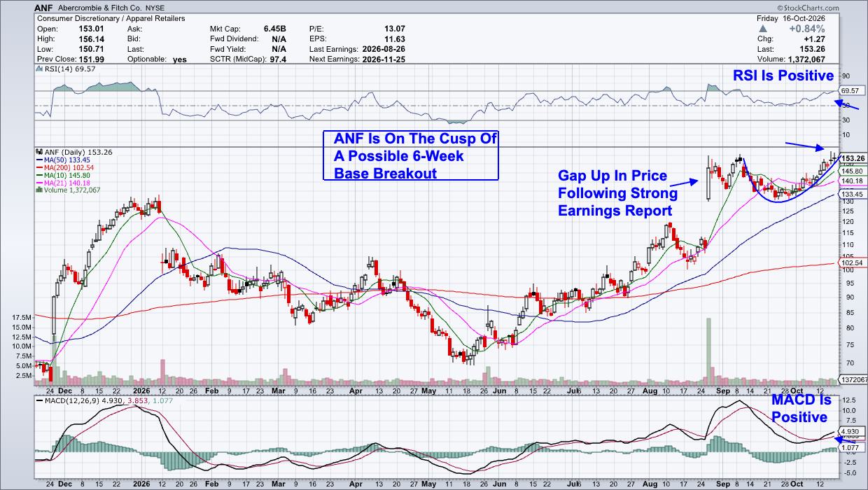Click the up-triangle icon beside +0.84%
Screen dimensions: 868x490
[x=762, y=29]
